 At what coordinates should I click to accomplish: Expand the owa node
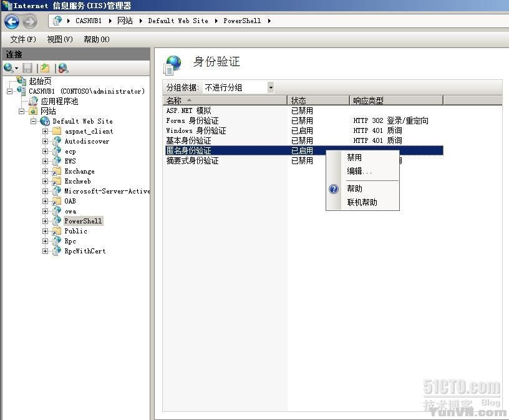tap(45, 211)
